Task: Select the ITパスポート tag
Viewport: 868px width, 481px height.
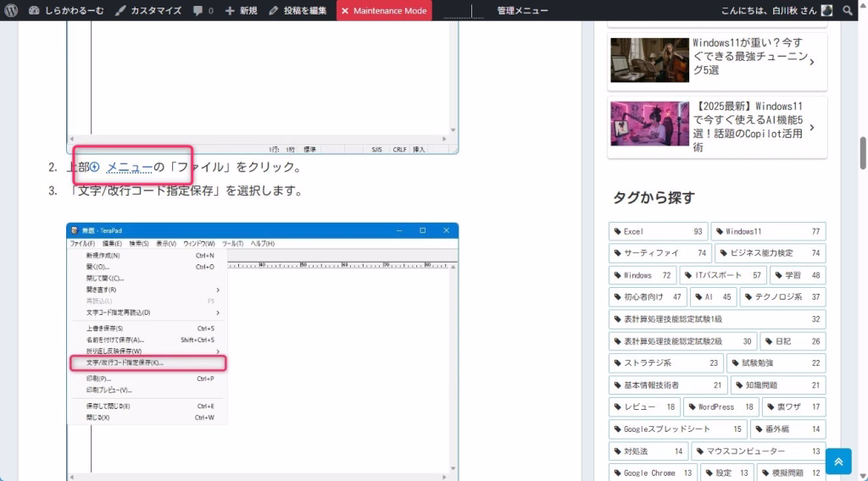Action: click(x=723, y=274)
